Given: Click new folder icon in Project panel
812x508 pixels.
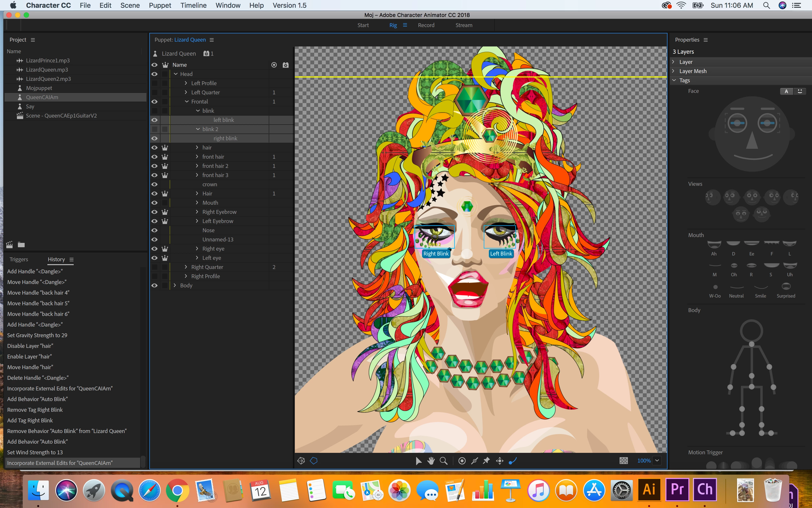Looking at the screenshot, I should [21, 245].
